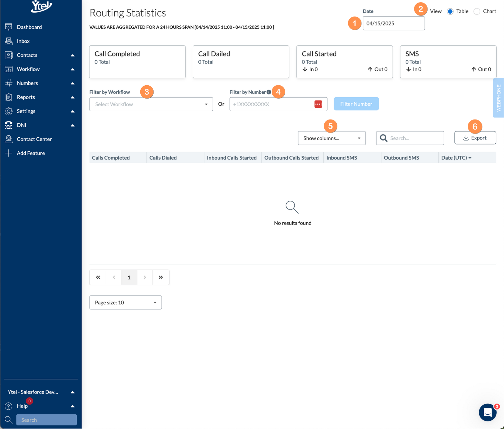Click the Inbox tray icon
504x429 pixels.
coord(9,41)
